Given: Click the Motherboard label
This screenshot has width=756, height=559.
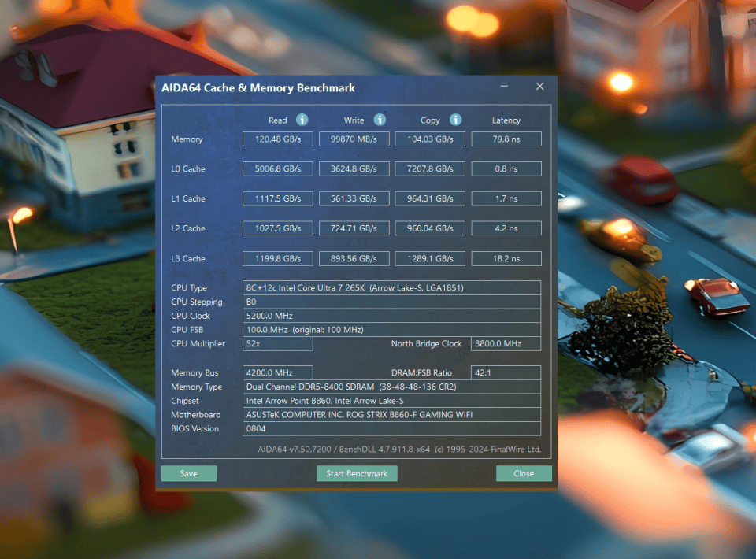Looking at the screenshot, I should click(196, 414).
